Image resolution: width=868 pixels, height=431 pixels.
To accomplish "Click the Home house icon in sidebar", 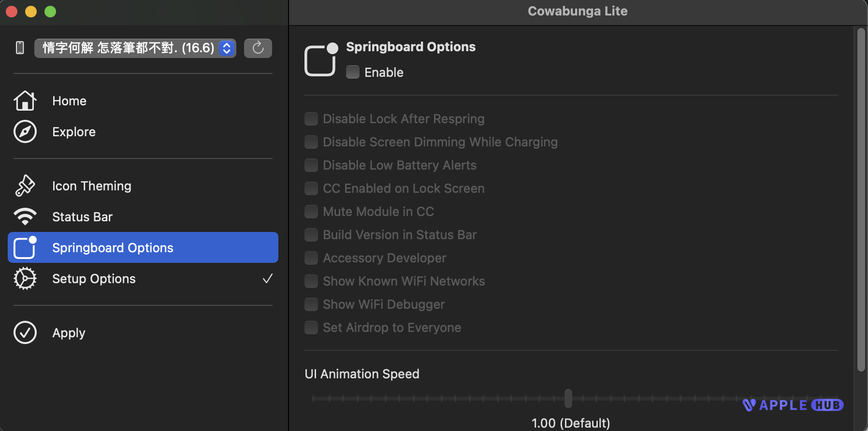I will (25, 101).
